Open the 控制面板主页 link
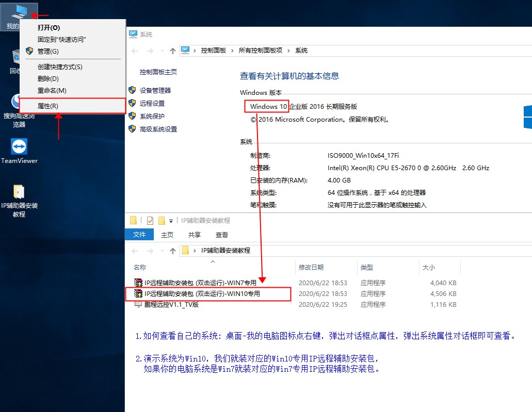 tap(158, 72)
